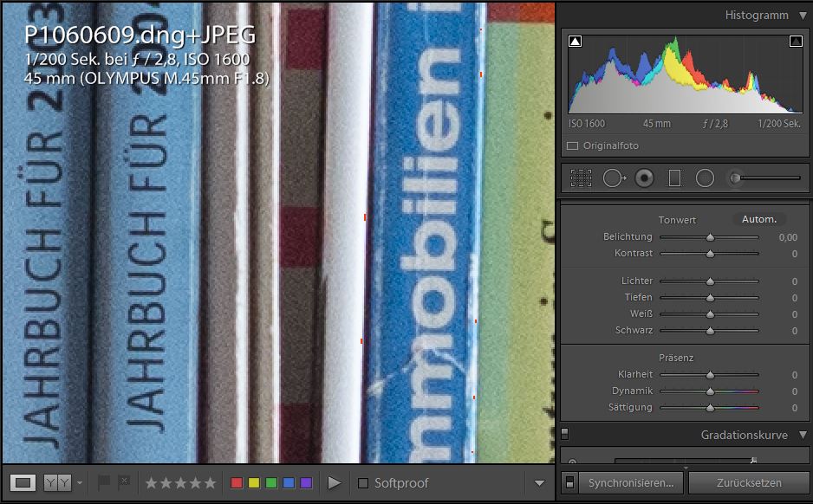Viewport: 813px width, 504px height.
Task: Open the toolbar content dropdown arrow
Action: click(539, 483)
